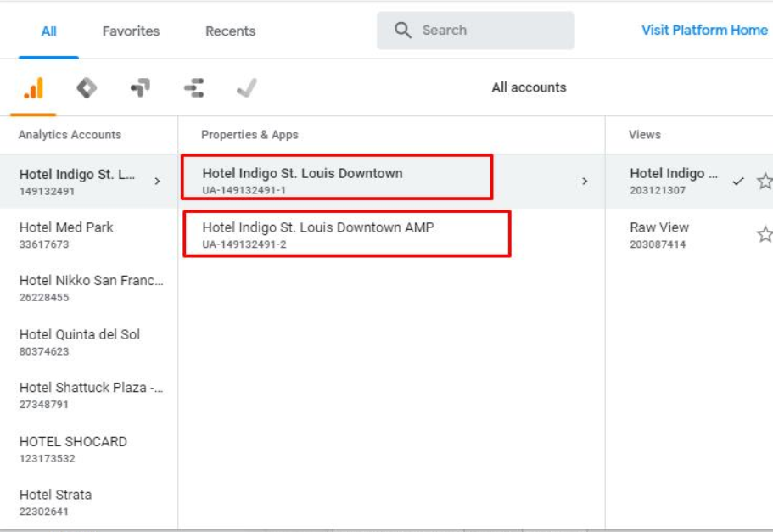Open Visit Platform Home link
The image size is (773, 532).
(704, 30)
